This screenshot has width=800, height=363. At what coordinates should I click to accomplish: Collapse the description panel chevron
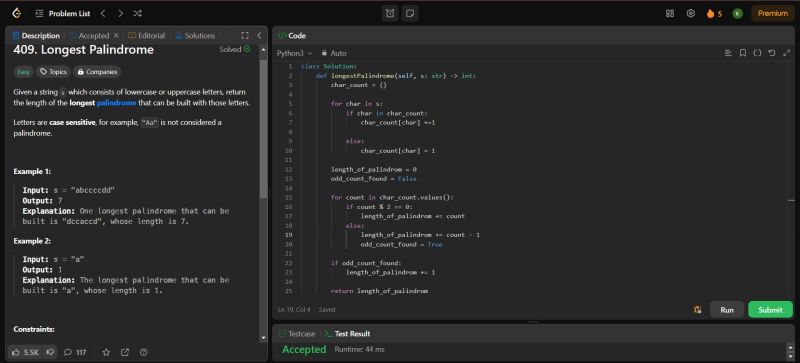[x=259, y=36]
